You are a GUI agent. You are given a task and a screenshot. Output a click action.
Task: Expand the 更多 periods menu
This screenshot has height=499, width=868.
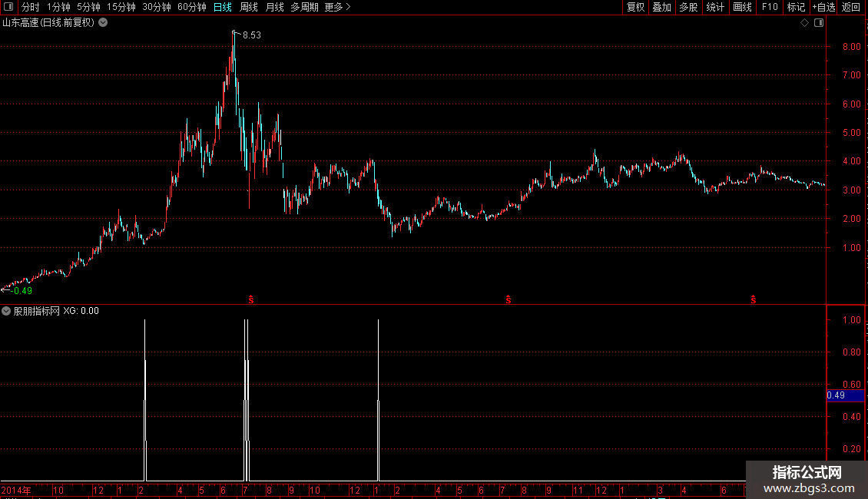pos(338,7)
